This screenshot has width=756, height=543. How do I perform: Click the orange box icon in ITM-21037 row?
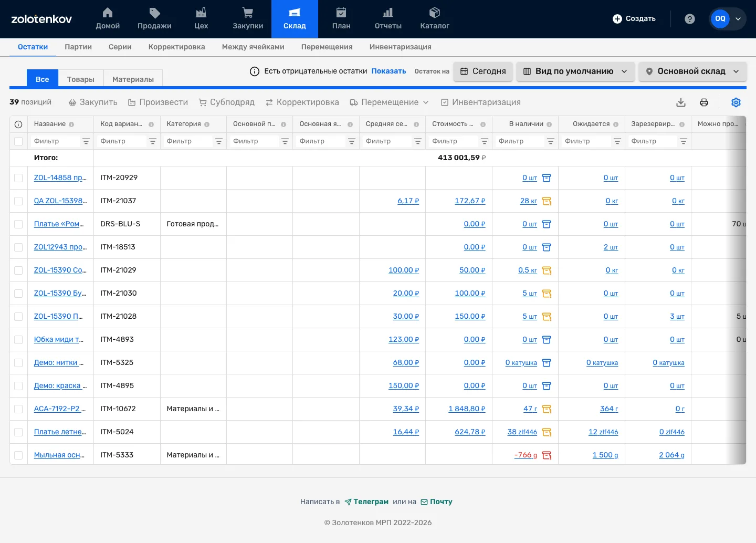pyautogui.click(x=547, y=201)
